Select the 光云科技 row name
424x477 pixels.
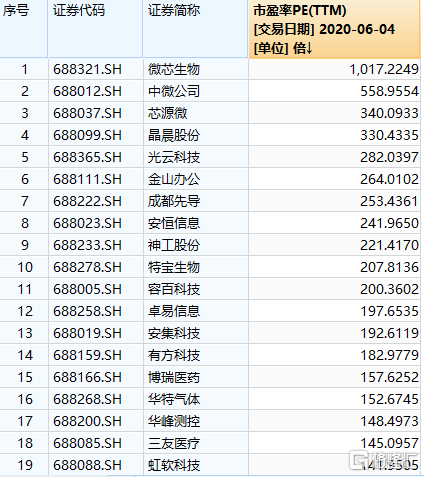[174, 157]
